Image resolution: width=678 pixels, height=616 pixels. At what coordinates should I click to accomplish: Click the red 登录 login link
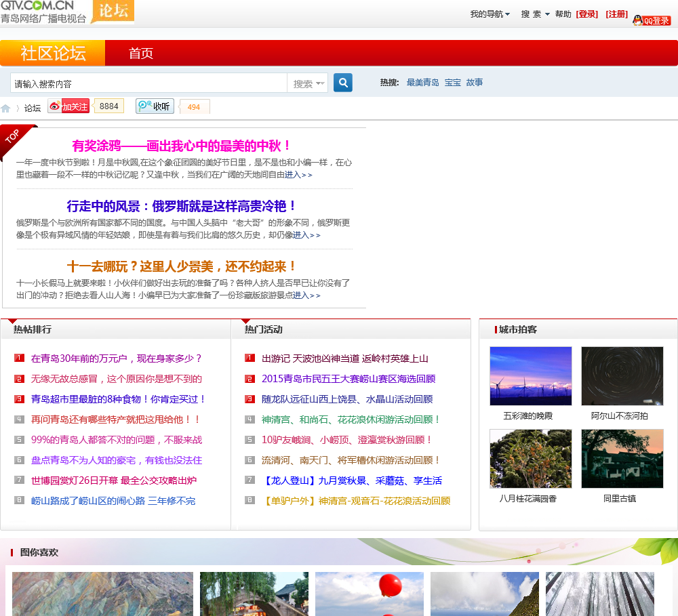586,14
